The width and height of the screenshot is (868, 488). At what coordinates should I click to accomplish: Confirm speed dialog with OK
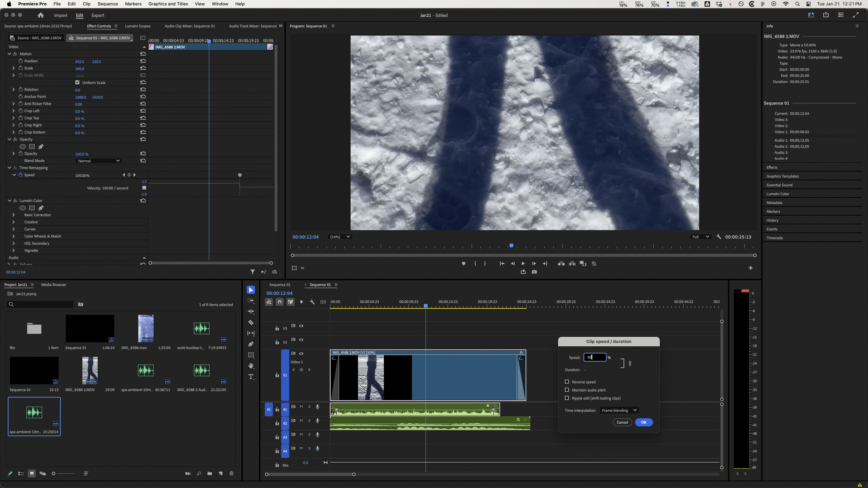click(x=644, y=422)
